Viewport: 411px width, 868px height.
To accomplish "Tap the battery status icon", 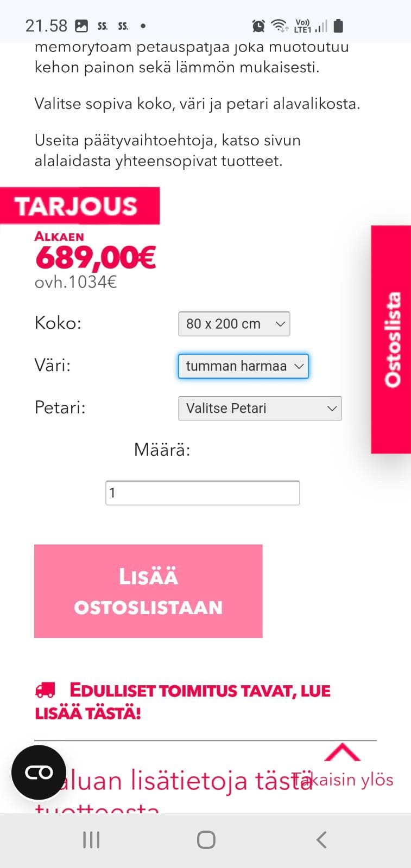I will coord(339,25).
